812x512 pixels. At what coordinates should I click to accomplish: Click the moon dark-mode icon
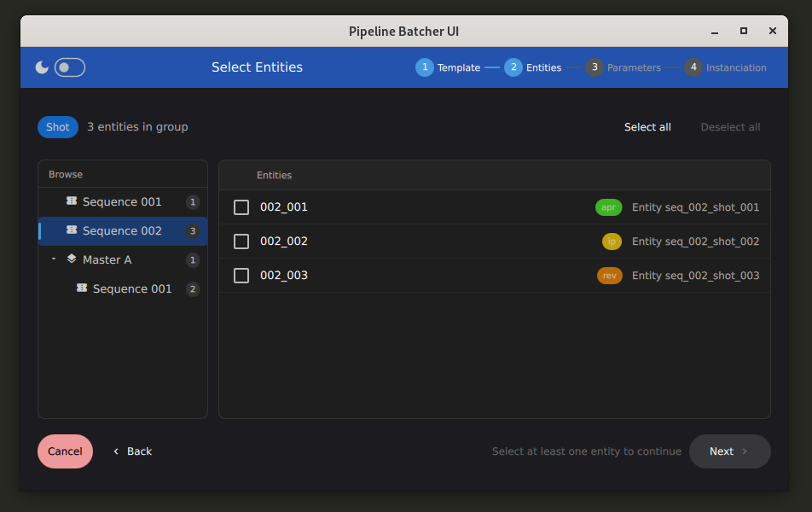(x=42, y=67)
